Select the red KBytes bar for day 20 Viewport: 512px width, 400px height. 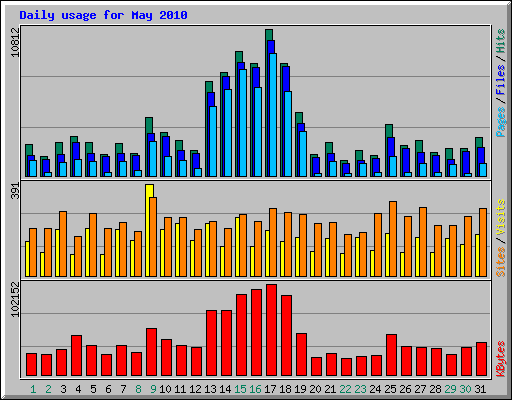[x=316, y=367]
